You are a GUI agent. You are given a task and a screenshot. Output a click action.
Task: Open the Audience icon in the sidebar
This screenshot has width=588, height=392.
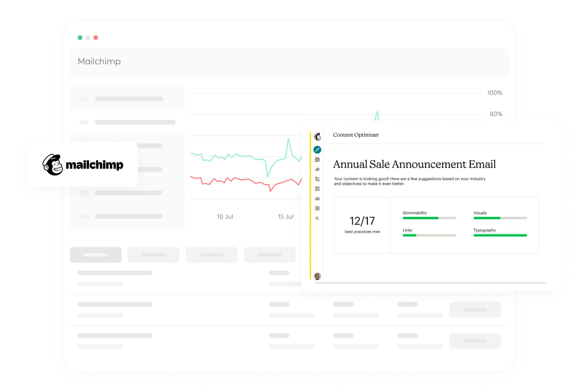pos(317,160)
